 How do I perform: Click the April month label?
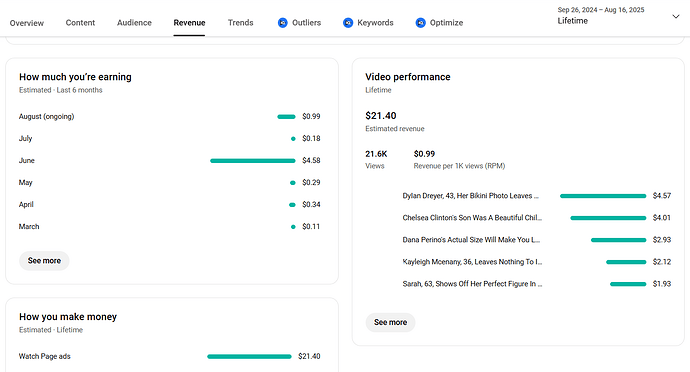tap(26, 205)
